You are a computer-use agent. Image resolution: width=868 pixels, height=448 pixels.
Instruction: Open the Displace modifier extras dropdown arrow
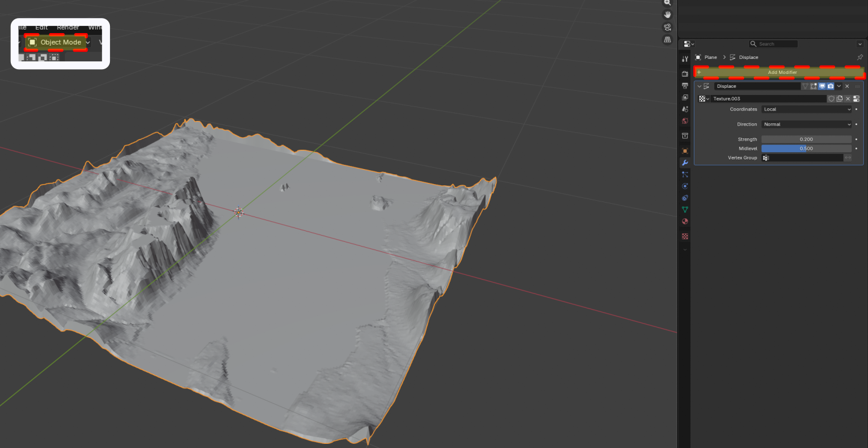click(839, 86)
